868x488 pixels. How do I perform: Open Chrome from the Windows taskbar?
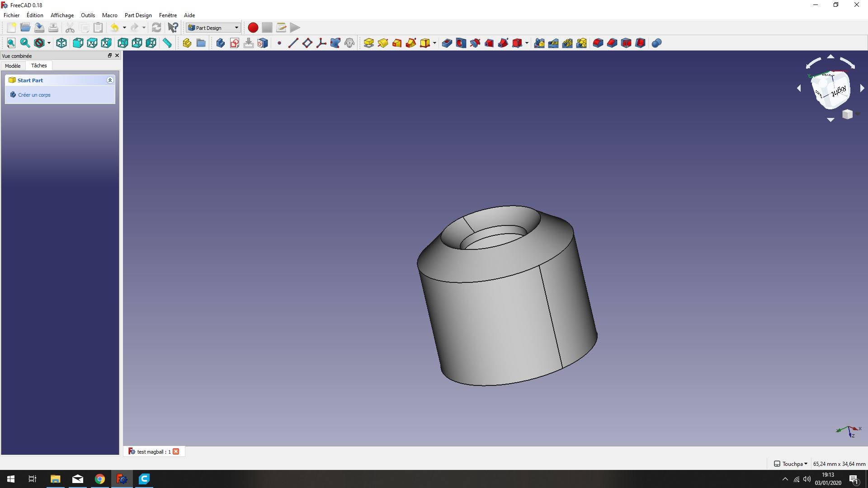click(x=100, y=479)
